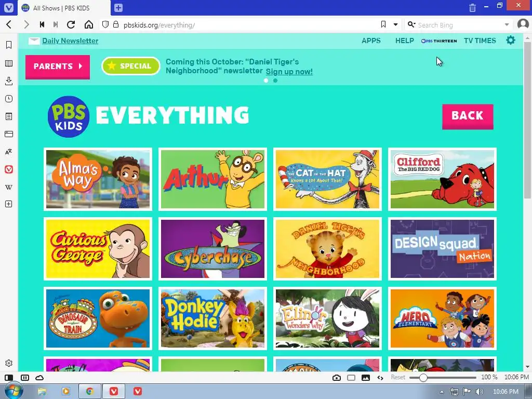Reset the zoom level
The width and height of the screenshot is (532, 399).
[x=397, y=377]
